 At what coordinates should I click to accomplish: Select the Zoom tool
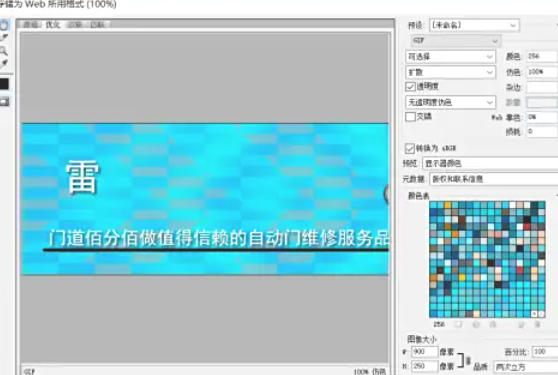point(4,51)
